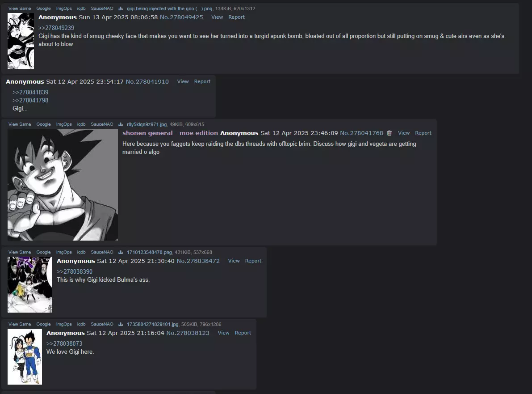This screenshot has width=532, height=394.
Task: Open the Goku thumbnail image
Action: [63, 185]
